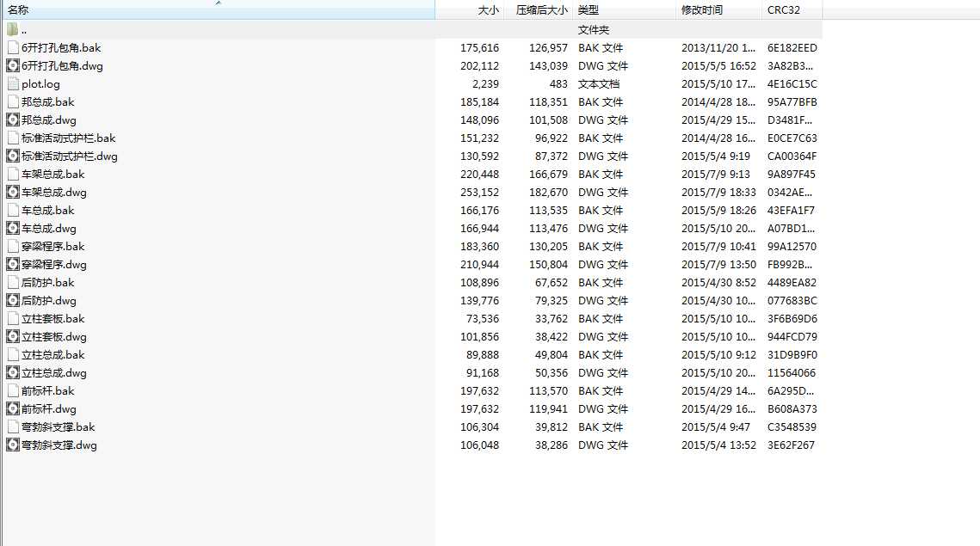Sort by the 修改时间 column header
Image resolution: width=980 pixels, height=546 pixels.
(719, 10)
